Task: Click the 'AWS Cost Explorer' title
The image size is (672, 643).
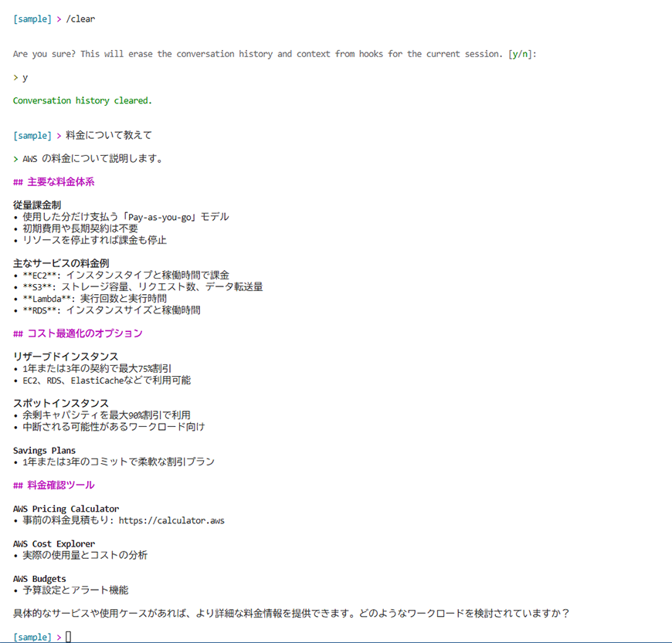Action: coord(54,543)
